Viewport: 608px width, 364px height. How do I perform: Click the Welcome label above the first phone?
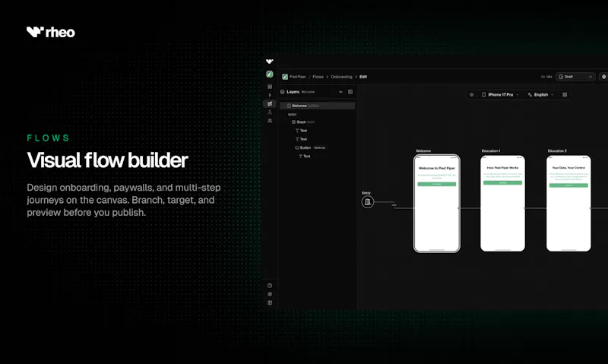click(423, 150)
